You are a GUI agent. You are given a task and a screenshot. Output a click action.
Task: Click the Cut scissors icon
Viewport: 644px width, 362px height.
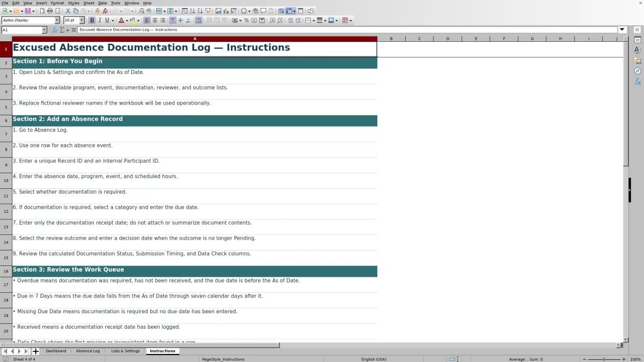[x=68, y=11]
